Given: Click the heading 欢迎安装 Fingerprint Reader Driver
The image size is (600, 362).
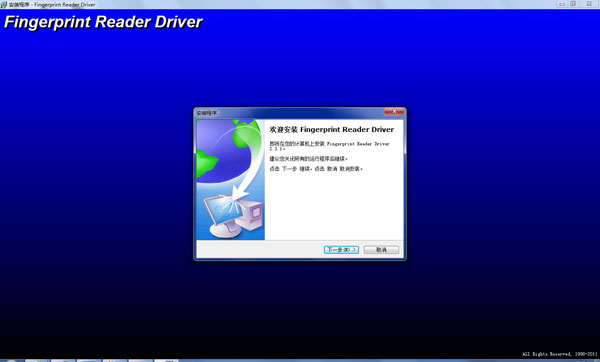Looking at the screenshot, I should pos(332,129).
